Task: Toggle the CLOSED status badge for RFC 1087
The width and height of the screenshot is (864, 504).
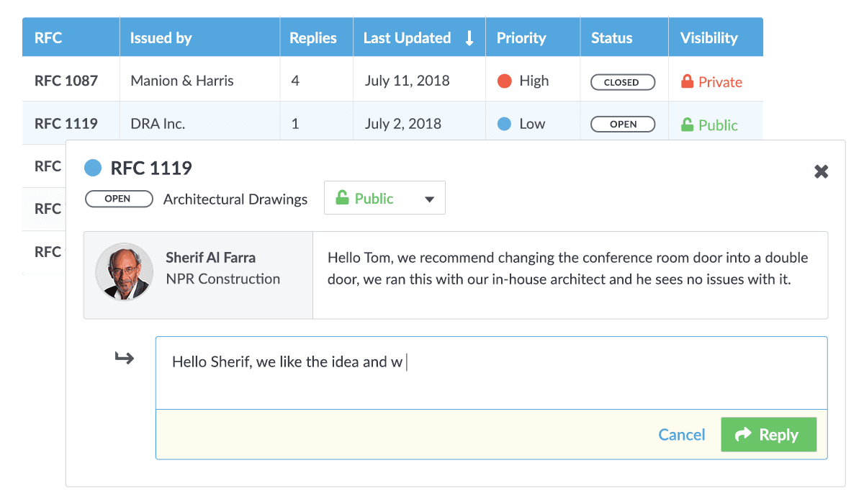Action: point(623,82)
